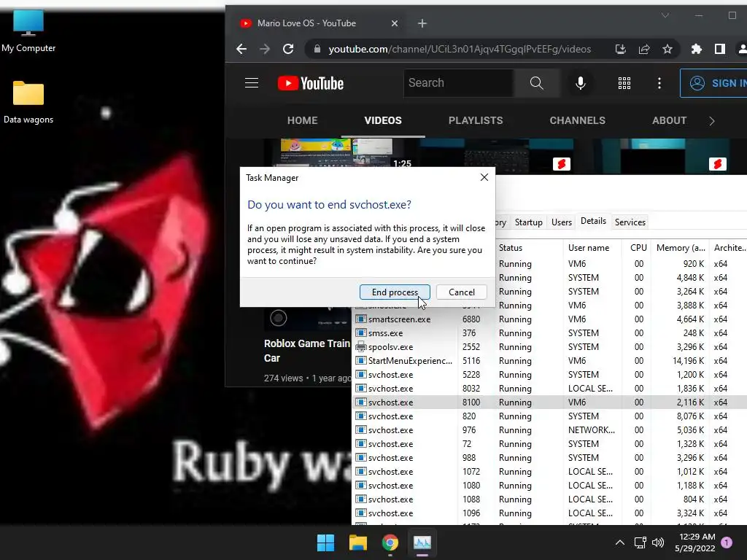Select svchost.exe with PID 1096
747x560 pixels.
click(550, 513)
